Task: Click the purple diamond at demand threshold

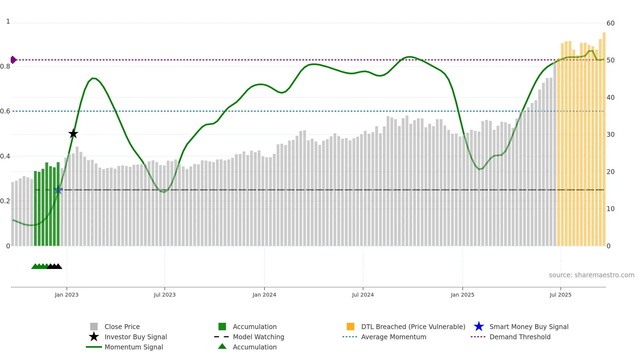Action: pyautogui.click(x=13, y=60)
